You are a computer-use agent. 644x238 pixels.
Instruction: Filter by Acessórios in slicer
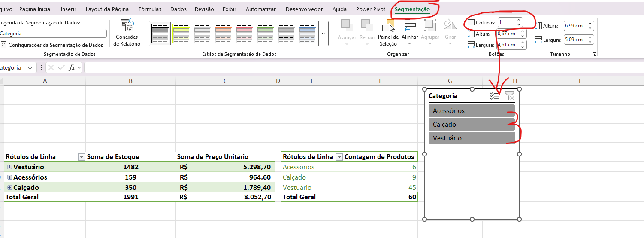click(x=471, y=111)
